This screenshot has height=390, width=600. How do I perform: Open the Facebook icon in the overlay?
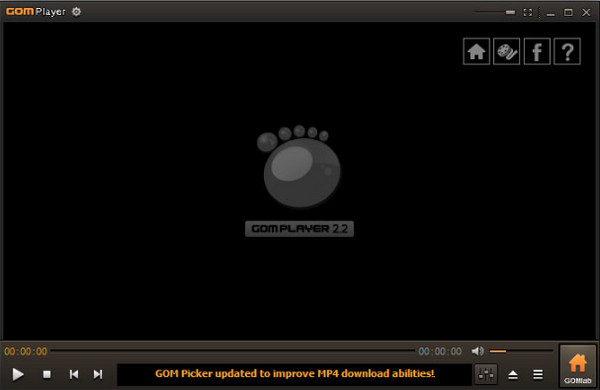pyautogui.click(x=537, y=51)
